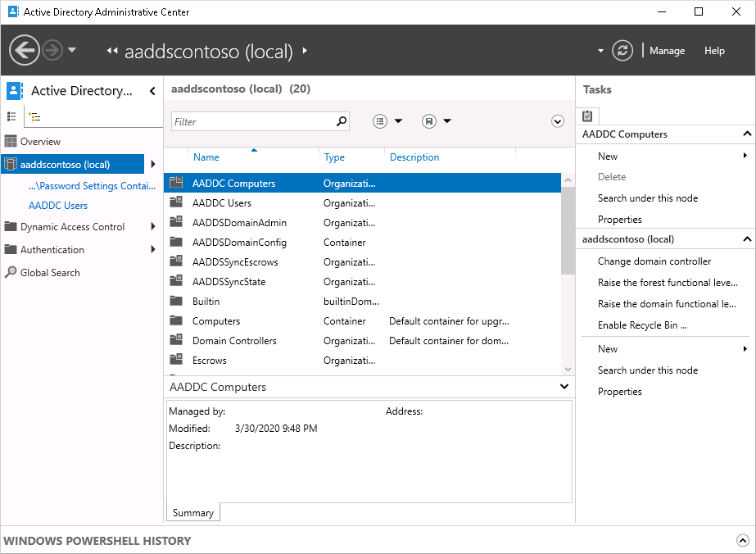Screen dimensions: 756x554
Task: Select the tree view navigation icon
Action: click(x=34, y=116)
